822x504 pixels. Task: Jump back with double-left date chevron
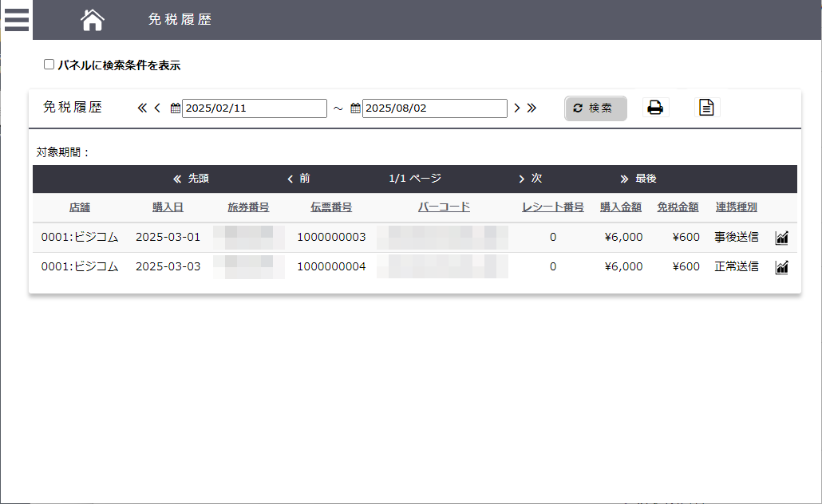(142, 108)
